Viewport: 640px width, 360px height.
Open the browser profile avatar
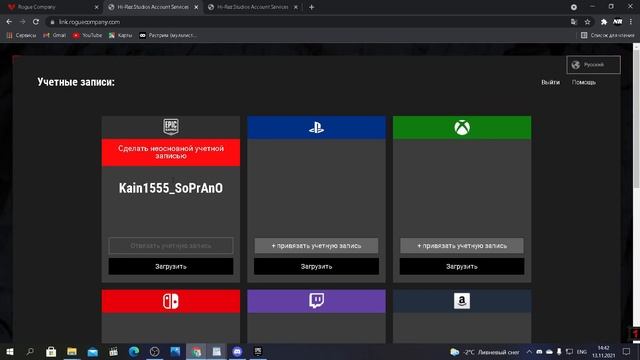pos(618,22)
